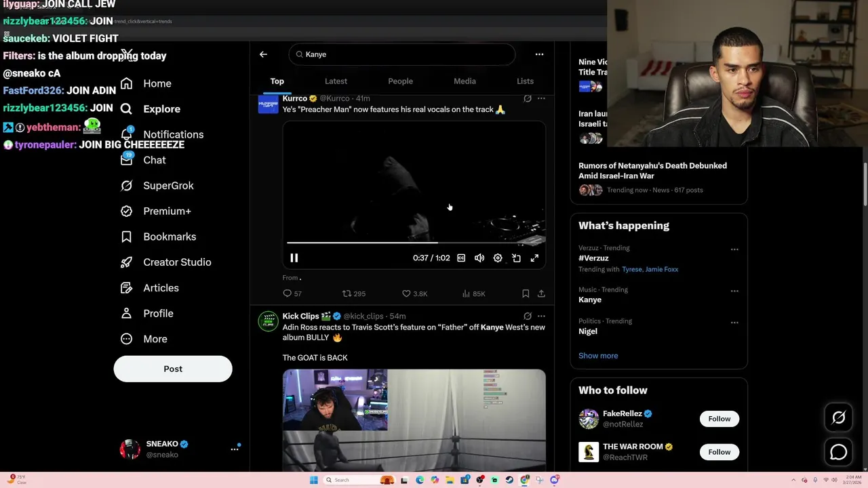Open Notifications bell icon
The width and height of the screenshot is (868, 488).
click(126, 134)
